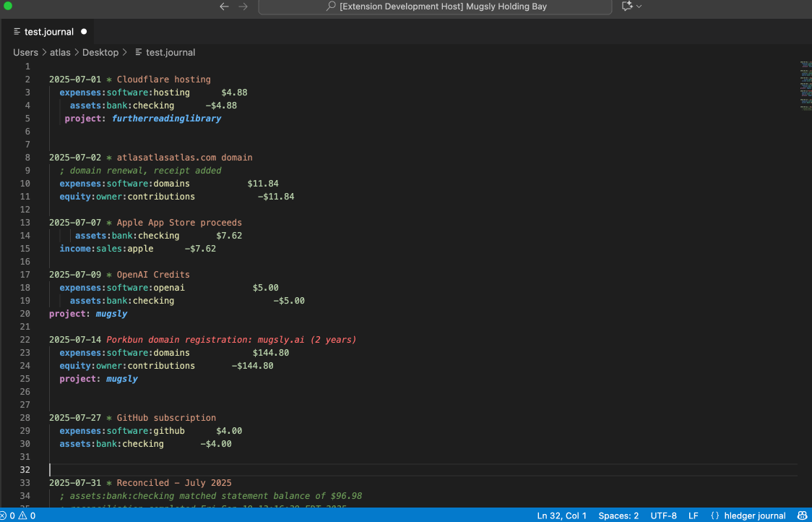The height and width of the screenshot is (522, 812).
Task: Open the Mugsly Holding Bay command search
Action: [435, 7]
